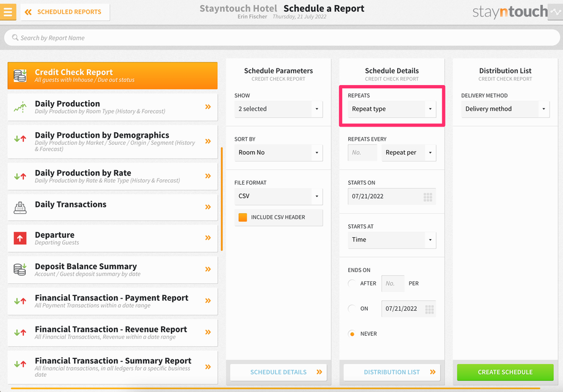Image resolution: width=563 pixels, height=392 pixels.
Task: Click the Credit Check Report coins icon
Action: pos(20,75)
